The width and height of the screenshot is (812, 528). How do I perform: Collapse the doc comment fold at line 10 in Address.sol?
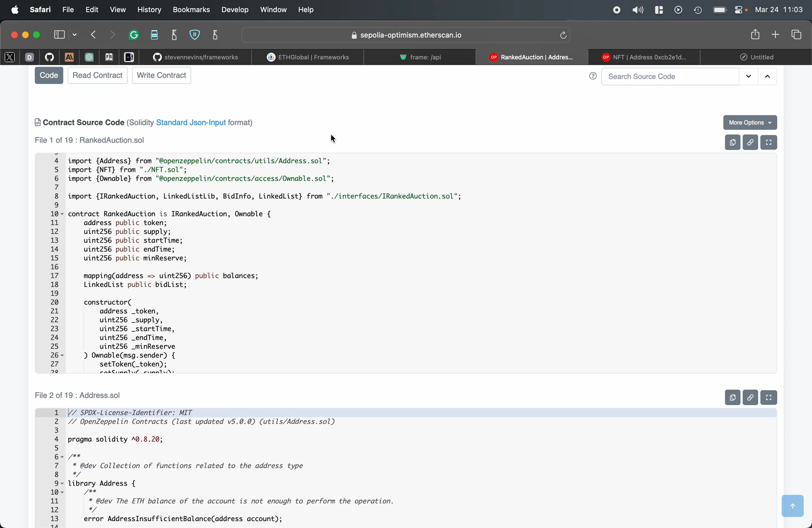[x=62, y=492]
